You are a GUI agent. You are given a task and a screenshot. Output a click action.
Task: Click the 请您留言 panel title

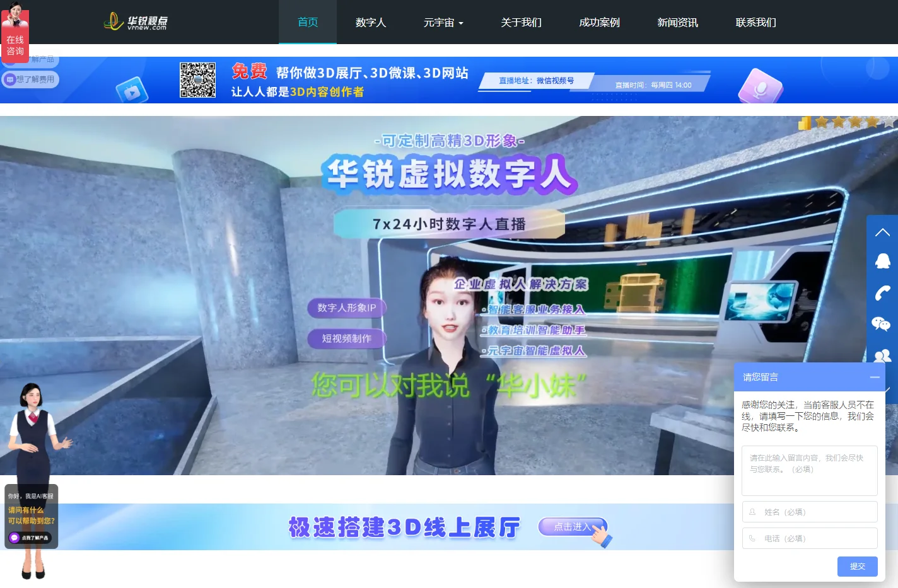761,377
